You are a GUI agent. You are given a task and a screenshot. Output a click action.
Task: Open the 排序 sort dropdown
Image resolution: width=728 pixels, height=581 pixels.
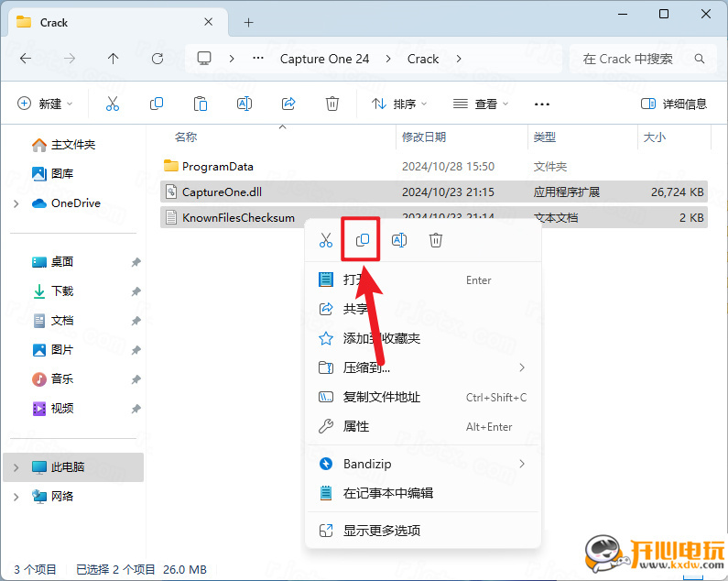(399, 104)
